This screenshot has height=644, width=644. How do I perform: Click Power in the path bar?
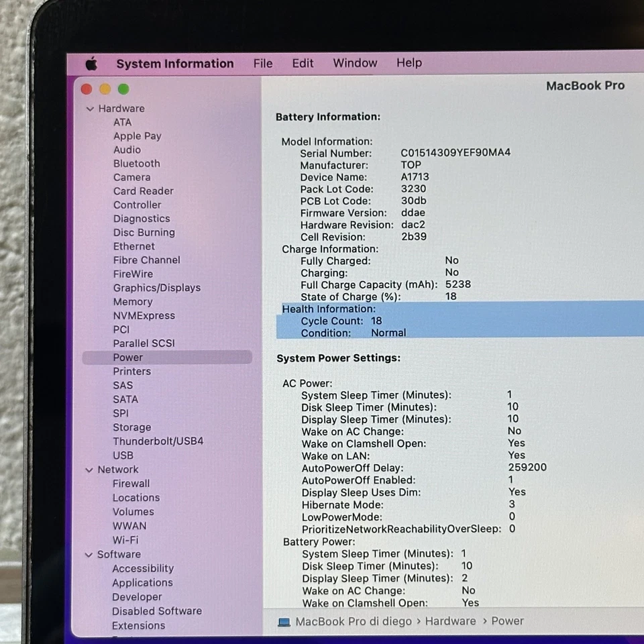pos(507,621)
